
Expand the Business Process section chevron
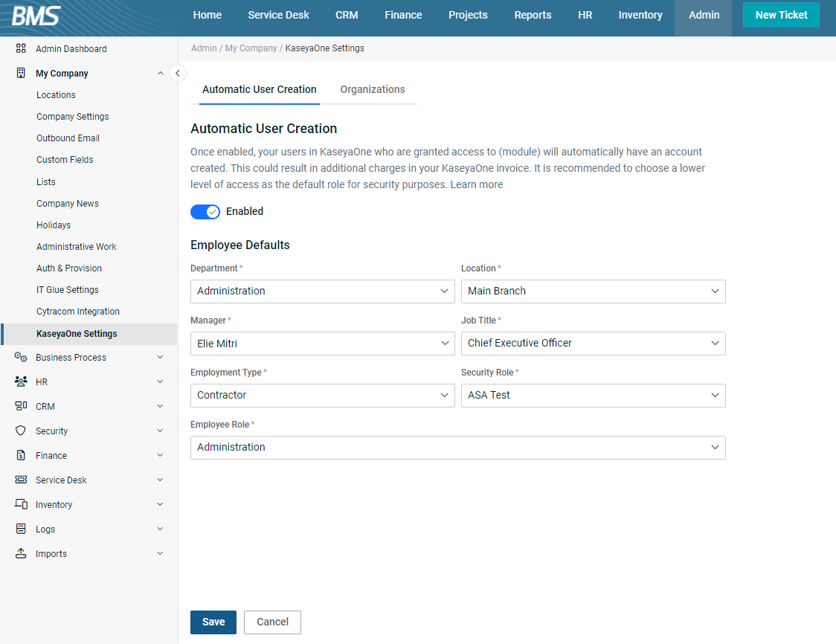(161, 357)
